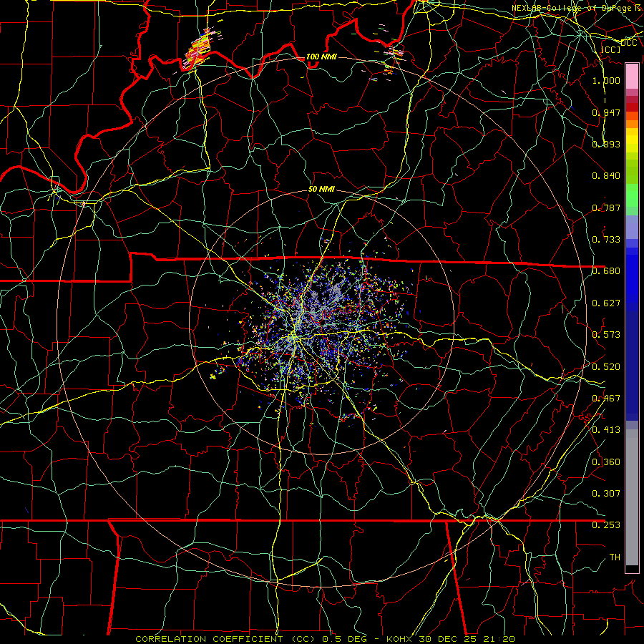Click the 0.253 legend value

pos(606,525)
